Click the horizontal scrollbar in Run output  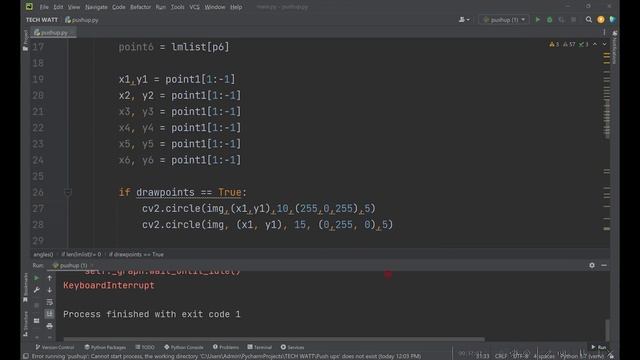(273, 339)
